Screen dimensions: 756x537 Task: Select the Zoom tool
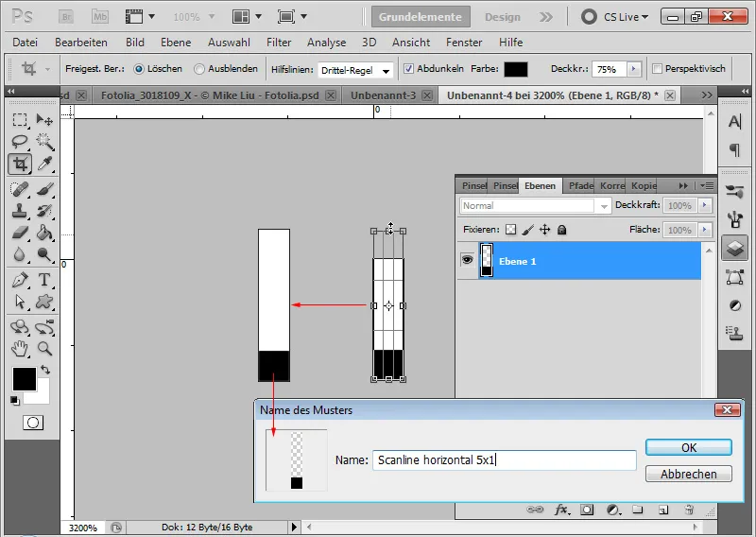(44, 348)
